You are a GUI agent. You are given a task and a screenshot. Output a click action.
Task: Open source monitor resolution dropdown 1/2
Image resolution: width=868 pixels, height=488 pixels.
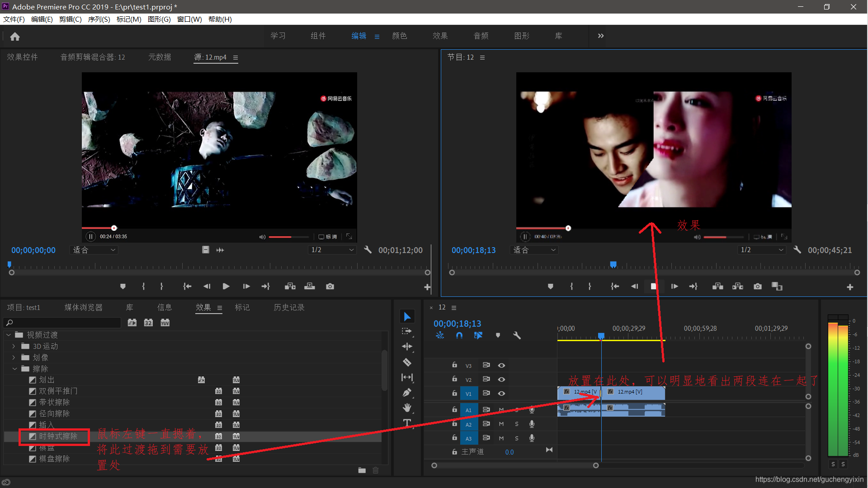(332, 250)
